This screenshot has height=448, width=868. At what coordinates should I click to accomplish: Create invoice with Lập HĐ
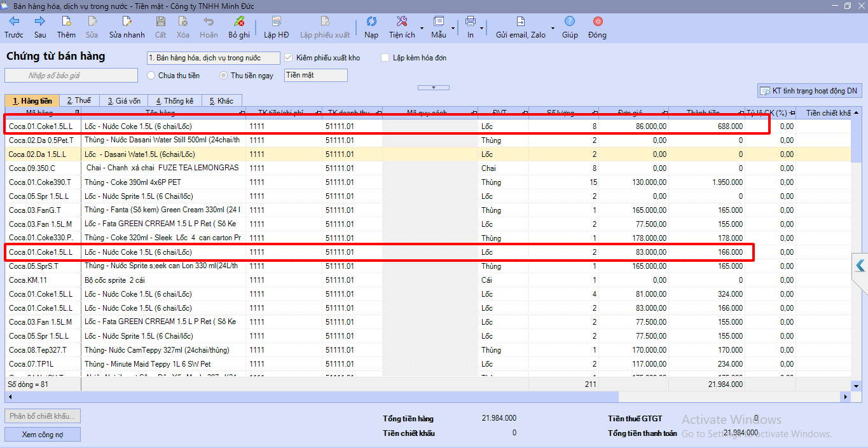277,27
